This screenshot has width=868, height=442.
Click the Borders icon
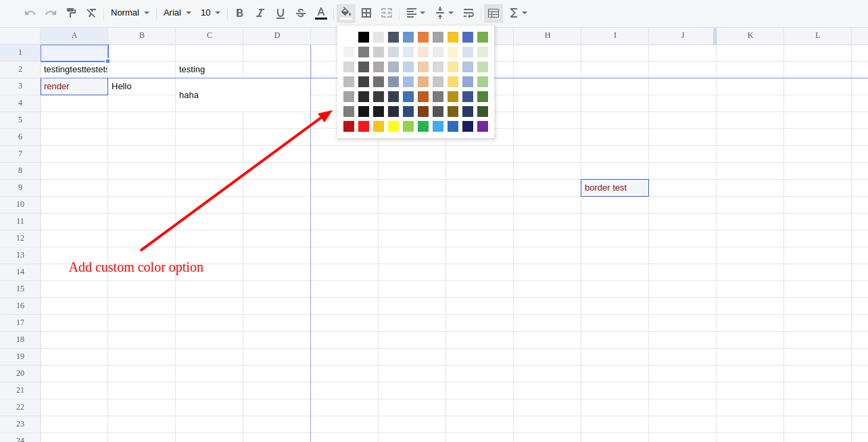tap(366, 13)
